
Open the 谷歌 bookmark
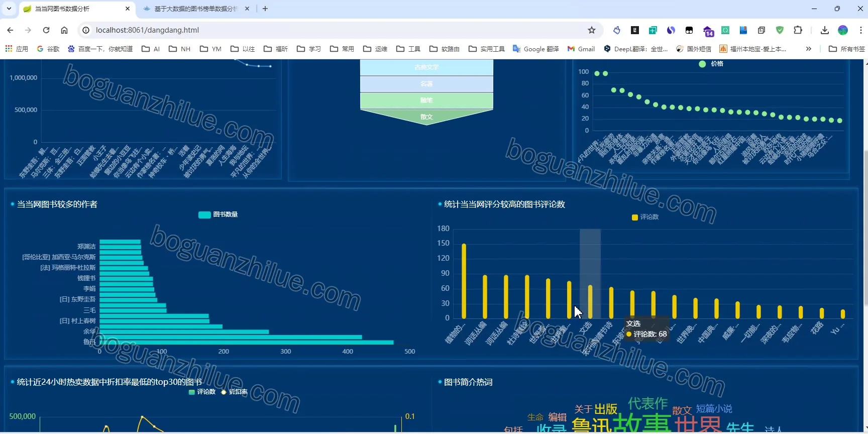click(48, 49)
